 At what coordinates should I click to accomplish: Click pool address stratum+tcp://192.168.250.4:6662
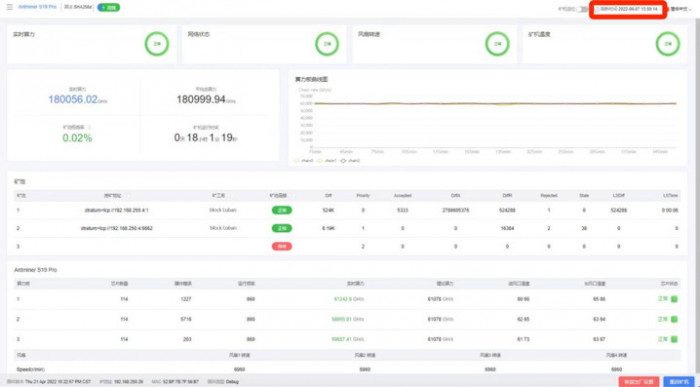point(117,228)
